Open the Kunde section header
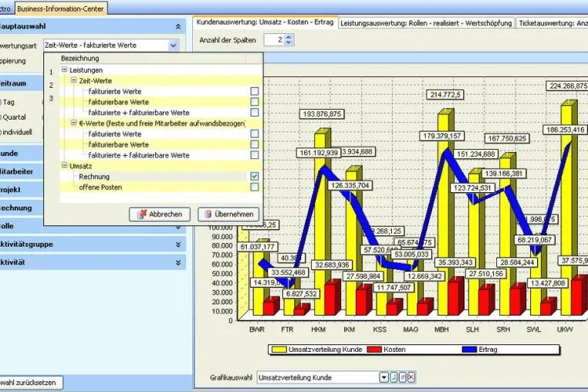Viewport: 588px width, 392px height. click(22, 153)
